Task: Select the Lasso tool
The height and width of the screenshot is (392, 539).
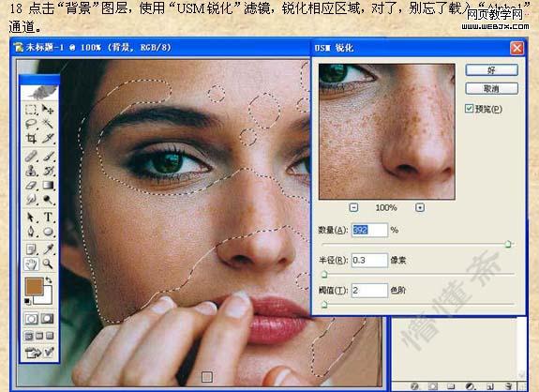Action: (31, 124)
